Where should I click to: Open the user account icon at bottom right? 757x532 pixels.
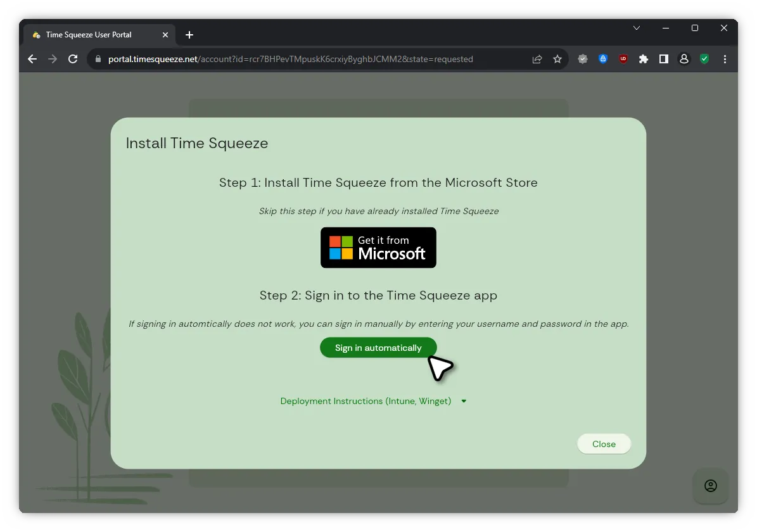711,486
